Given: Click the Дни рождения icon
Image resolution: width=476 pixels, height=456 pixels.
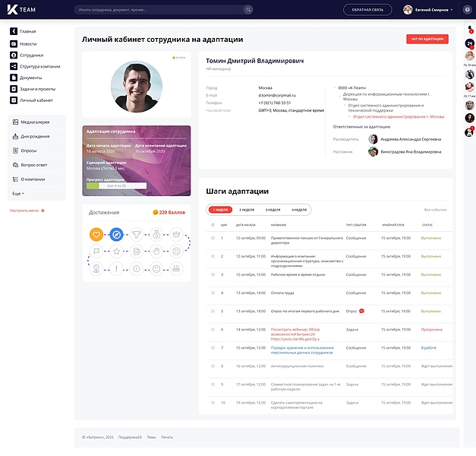Looking at the screenshot, I should [x=14, y=136].
